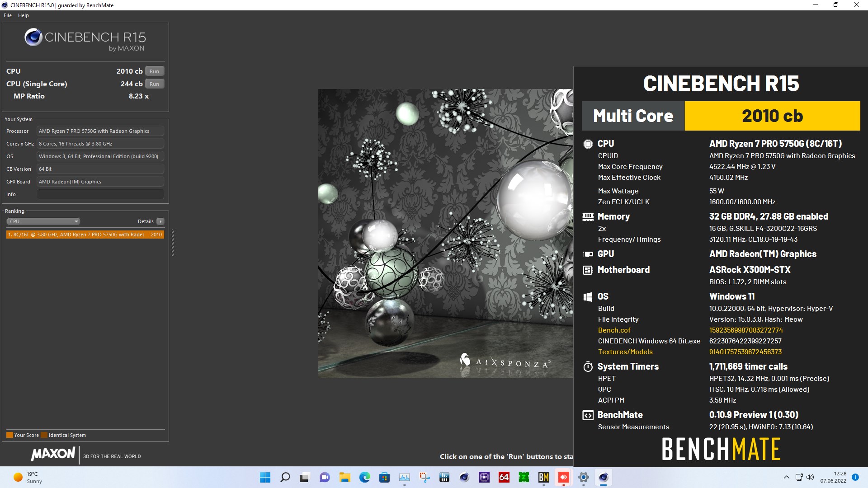Click the 244 cb single core score
The height and width of the screenshot is (488, 868).
pos(132,84)
